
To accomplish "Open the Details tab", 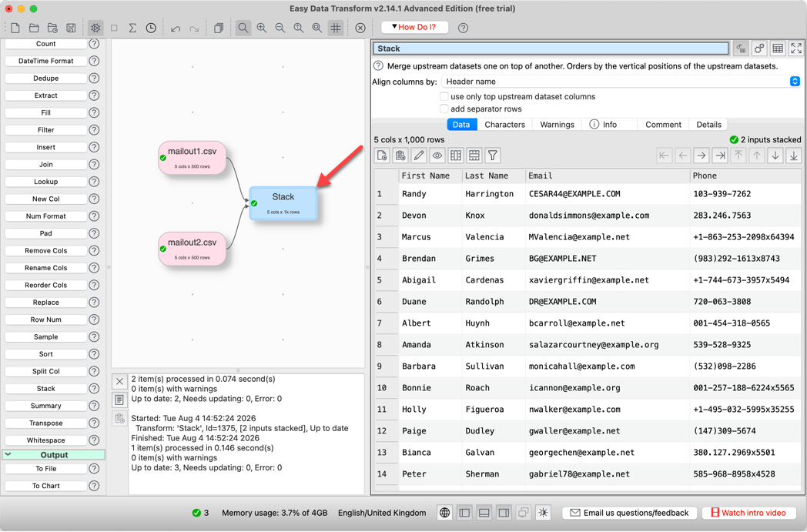I will coord(708,125).
